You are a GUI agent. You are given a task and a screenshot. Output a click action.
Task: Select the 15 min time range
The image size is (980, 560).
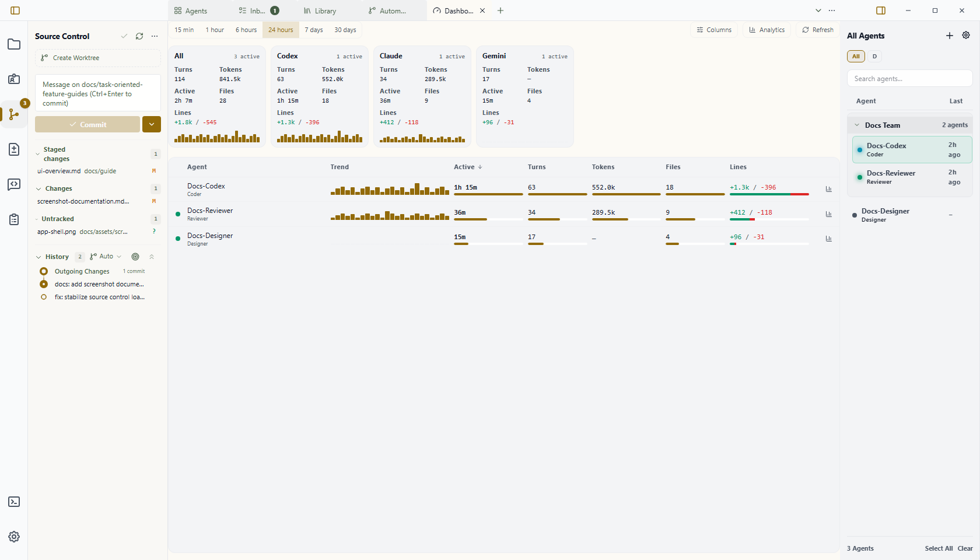coord(184,30)
